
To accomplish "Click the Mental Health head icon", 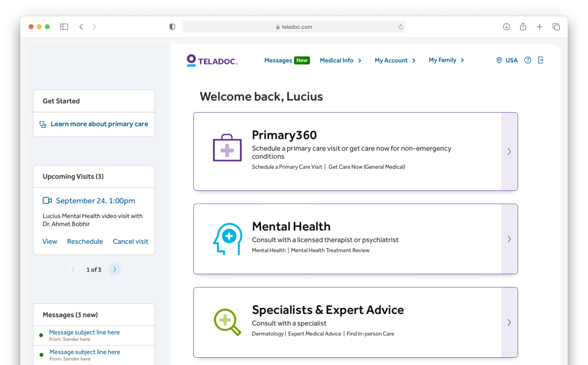I will [x=228, y=239].
